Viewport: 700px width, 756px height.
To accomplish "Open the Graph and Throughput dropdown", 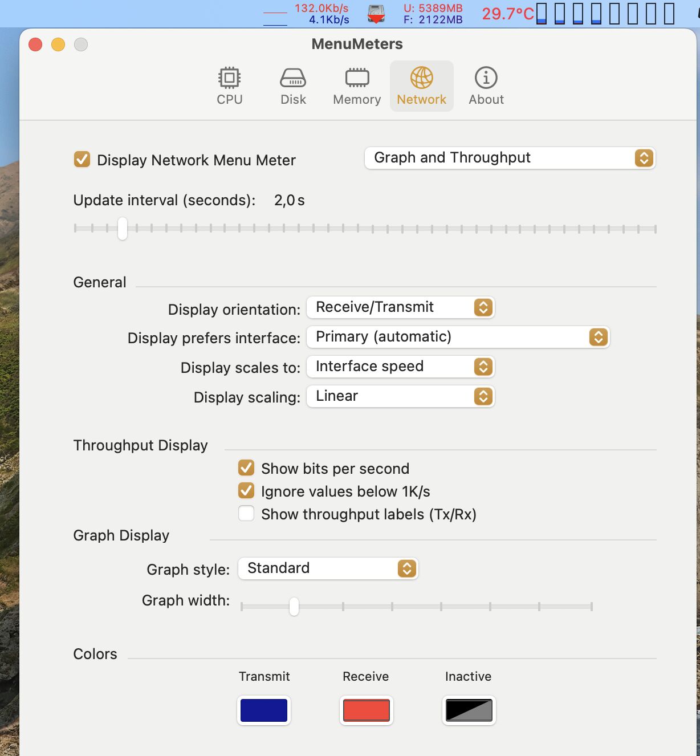I will pyautogui.click(x=510, y=158).
